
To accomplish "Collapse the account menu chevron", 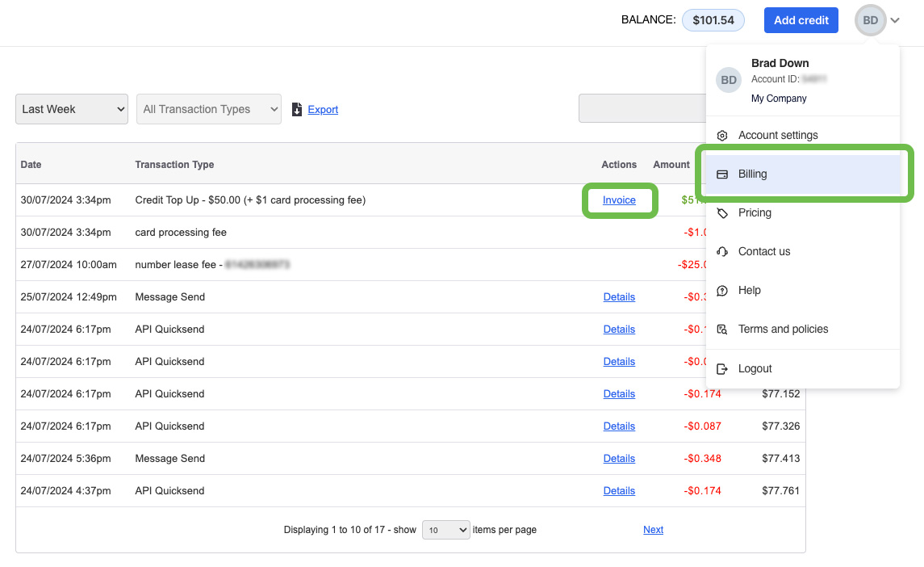I will pyautogui.click(x=895, y=20).
